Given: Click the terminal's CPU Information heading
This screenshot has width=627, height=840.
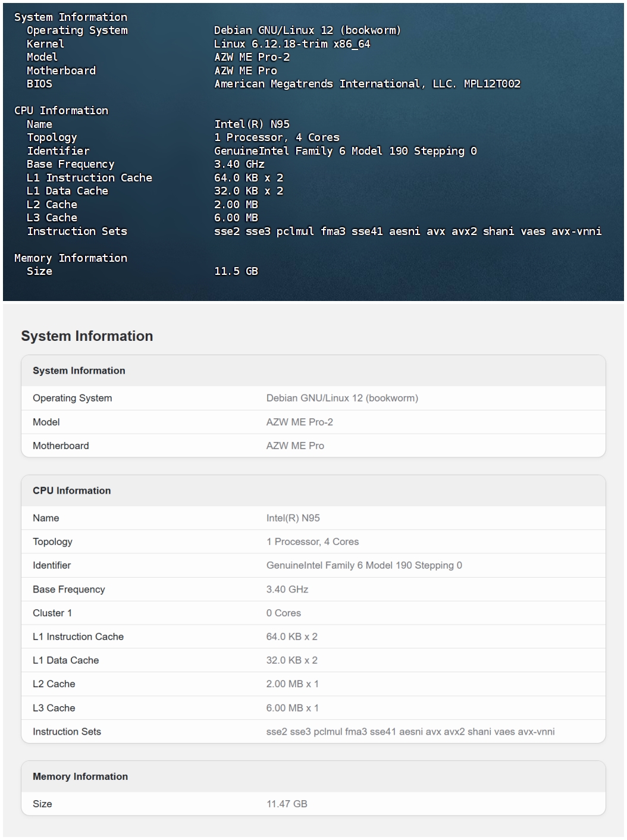Looking at the screenshot, I should pyautogui.click(x=61, y=111).
